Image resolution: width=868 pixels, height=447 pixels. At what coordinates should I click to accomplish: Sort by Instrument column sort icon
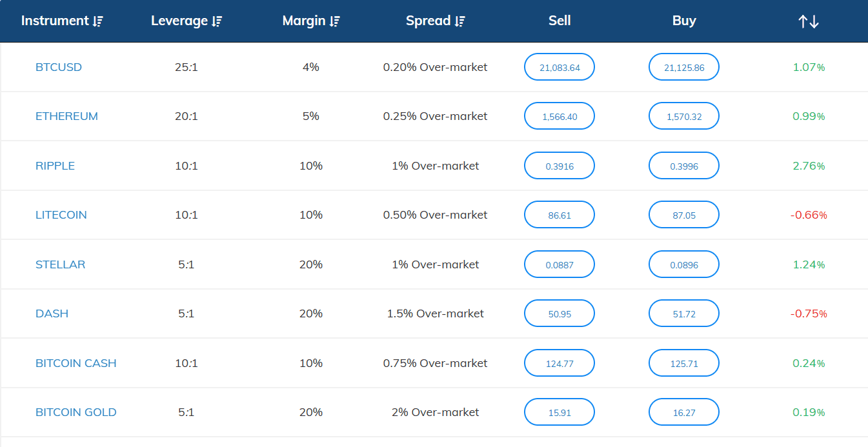97,21
